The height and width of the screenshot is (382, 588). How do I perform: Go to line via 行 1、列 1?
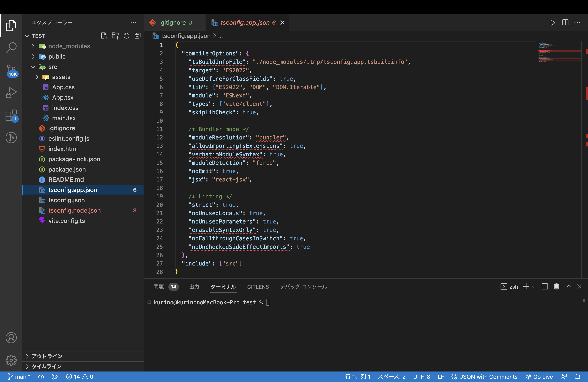(358, 377)
